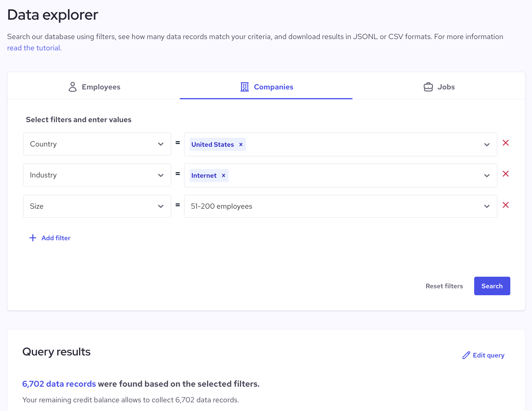Click the Add filter link text
532x411 pixels.
56,238
